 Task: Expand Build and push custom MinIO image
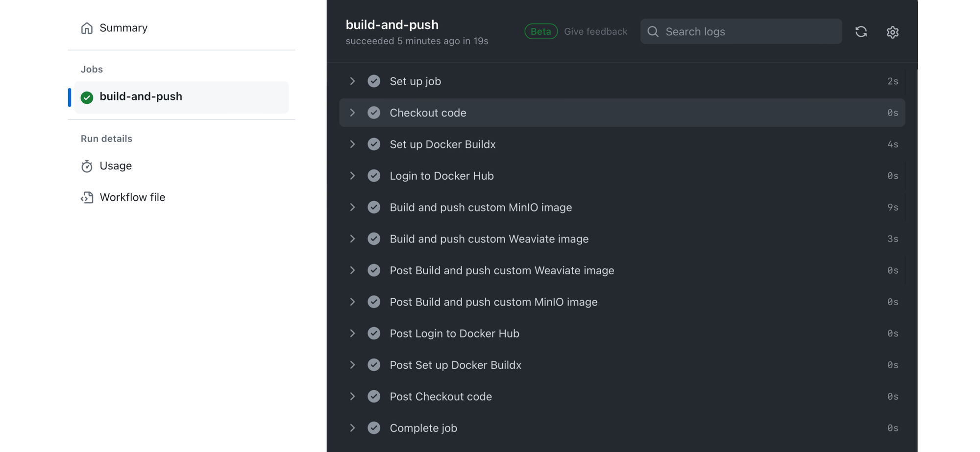(x=352, y=207)
